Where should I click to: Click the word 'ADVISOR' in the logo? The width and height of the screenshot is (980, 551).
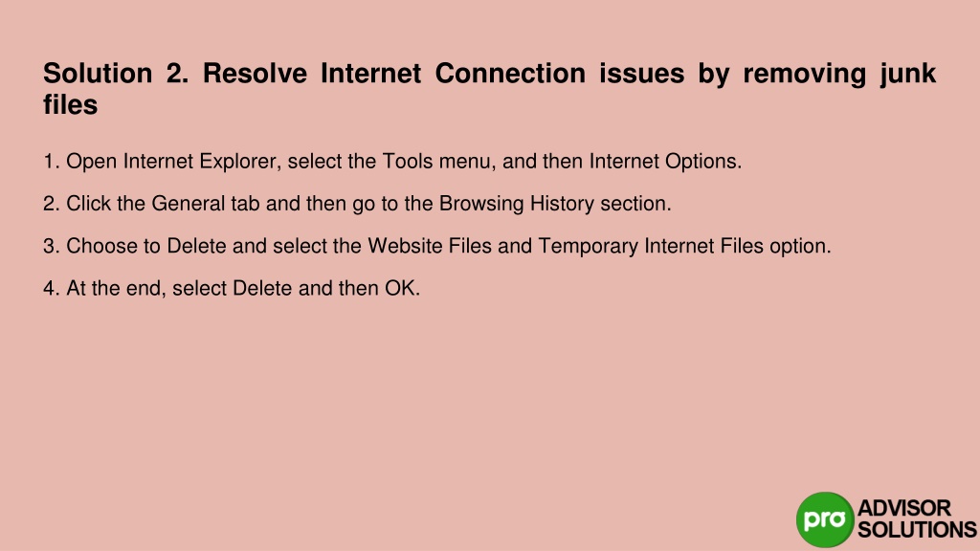point(904,508)
